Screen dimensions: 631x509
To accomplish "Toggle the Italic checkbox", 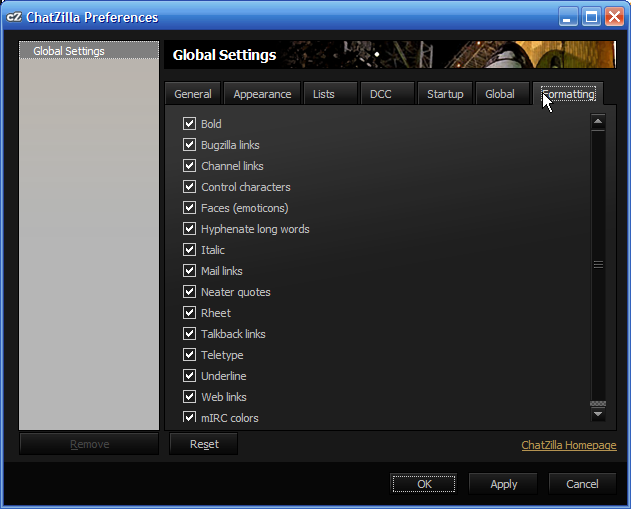I will point(190,249).
